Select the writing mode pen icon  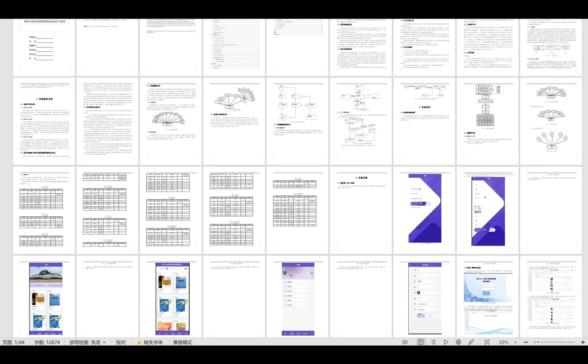471,342
